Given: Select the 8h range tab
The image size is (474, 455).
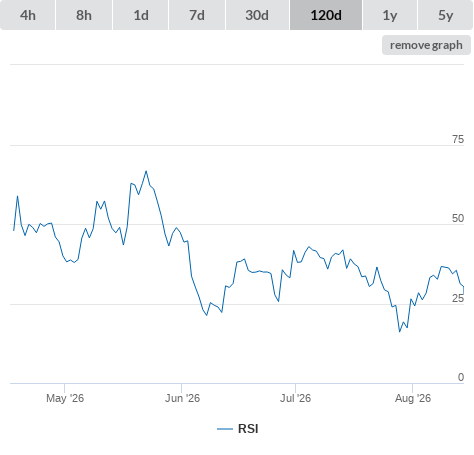Looking at the screenshot, I should tap(84, 15).
